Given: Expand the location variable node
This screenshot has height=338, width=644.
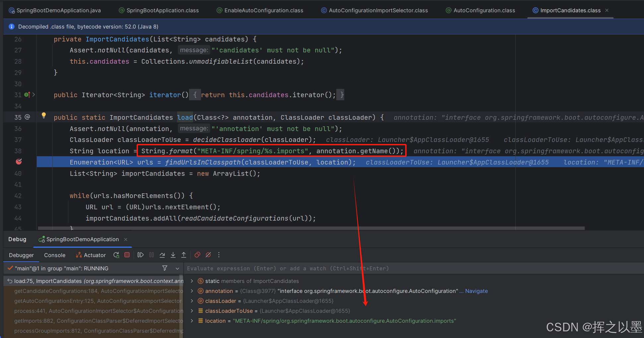Looking at the screenshot, I should [192, 321].
